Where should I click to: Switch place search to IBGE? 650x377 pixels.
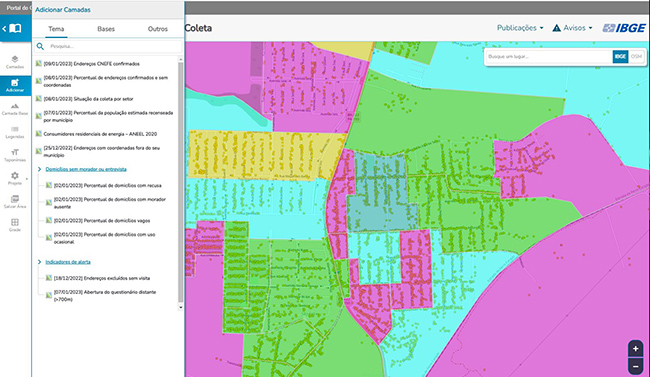click(620, 56)
